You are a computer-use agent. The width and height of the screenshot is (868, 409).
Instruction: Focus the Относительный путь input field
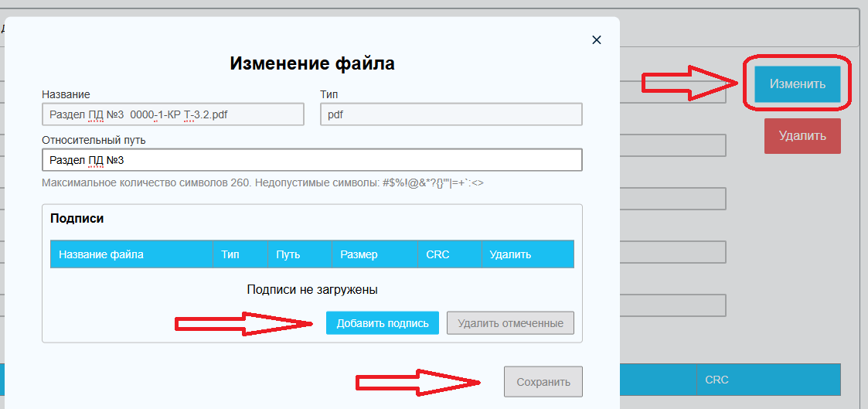(311, 160)
